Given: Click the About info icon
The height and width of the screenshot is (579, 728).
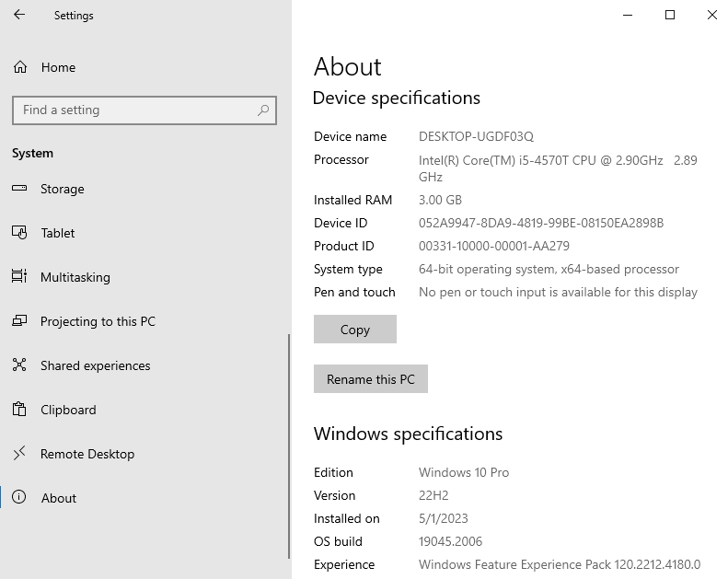Looking at the screenshot, I should 19,497.
